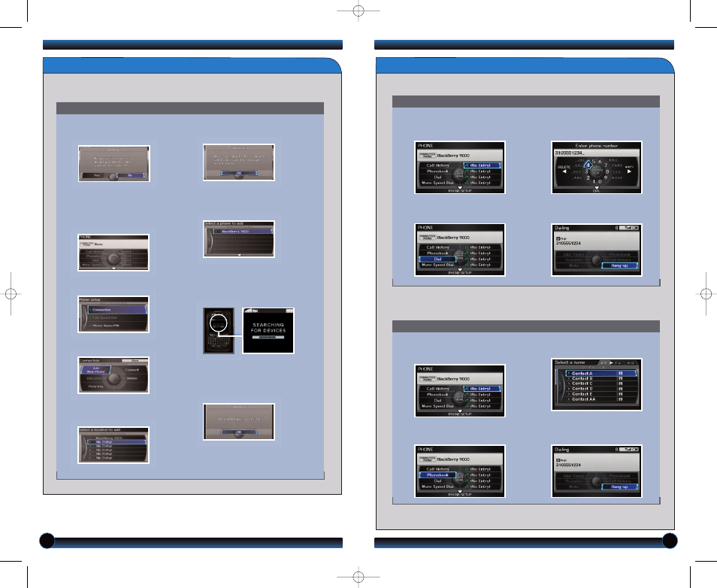The height and width of the screenshot is (588, 717).
Task: Select Pass-key on the Connection screen
Action: (95, 386)
